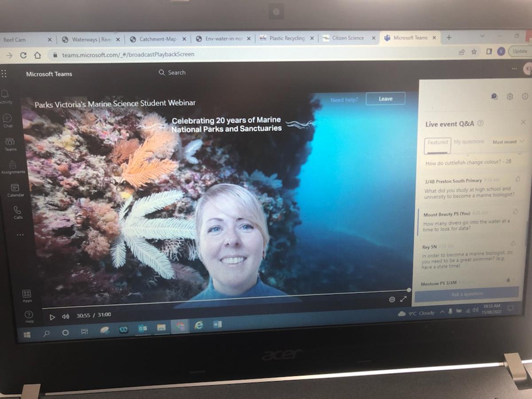This screenshot has width=532, height=399.
Task: Open Outlook from the taskbar
Action: [x=142, y=328]
